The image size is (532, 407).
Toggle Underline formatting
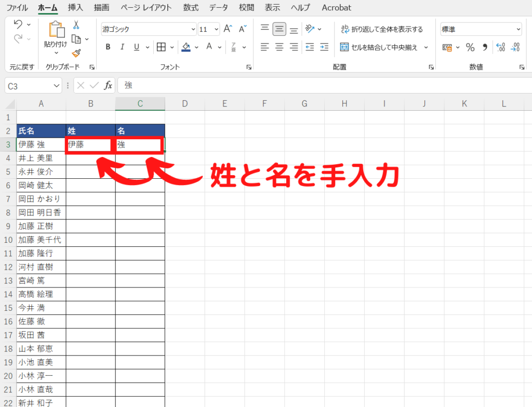tap(137, 47)
